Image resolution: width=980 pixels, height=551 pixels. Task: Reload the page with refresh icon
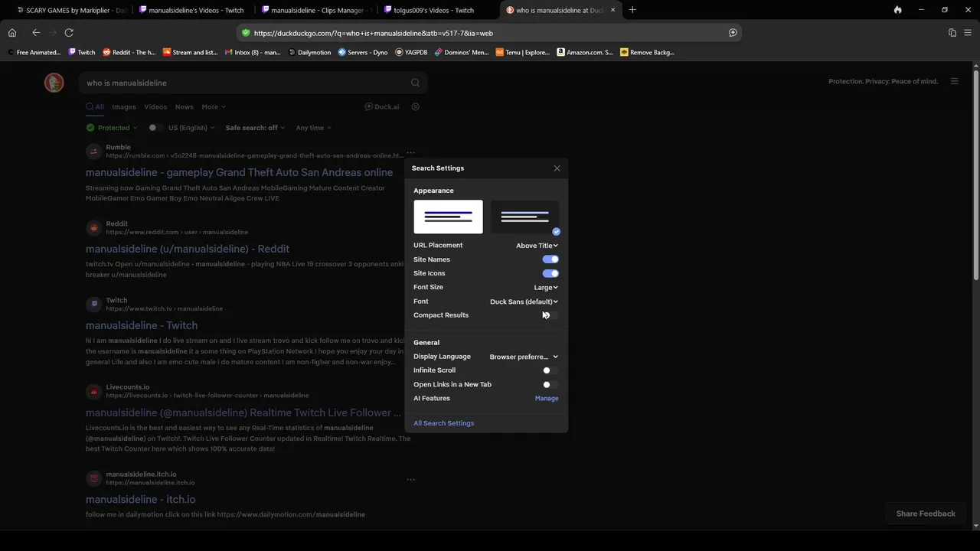69,33
